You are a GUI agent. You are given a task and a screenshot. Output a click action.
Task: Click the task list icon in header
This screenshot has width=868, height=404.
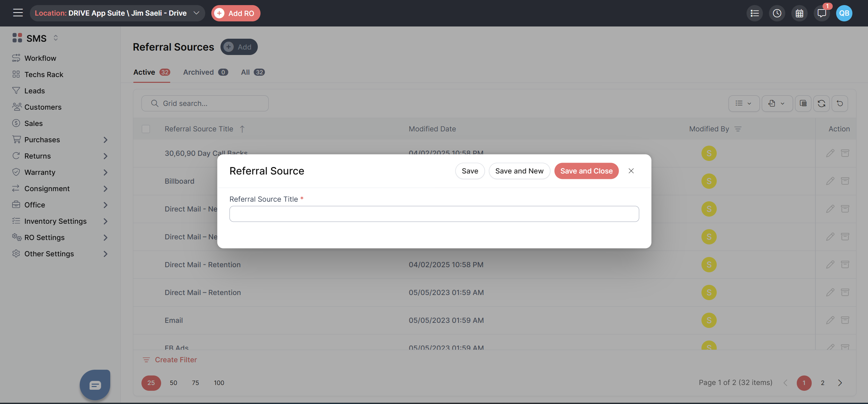754,13
